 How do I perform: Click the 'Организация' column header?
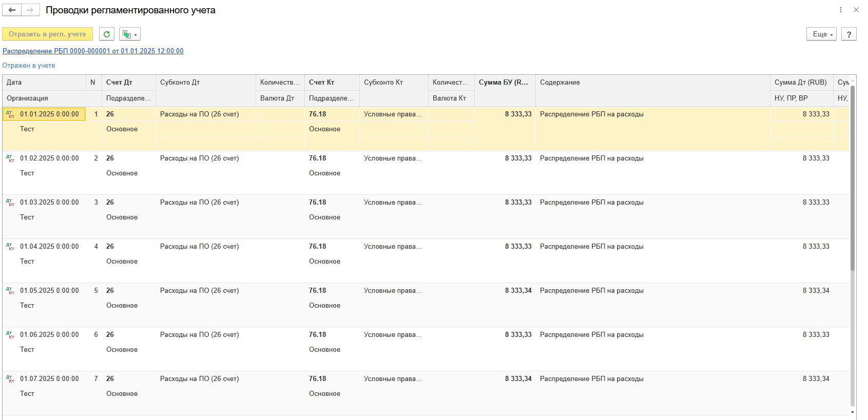tap(52, 98)
